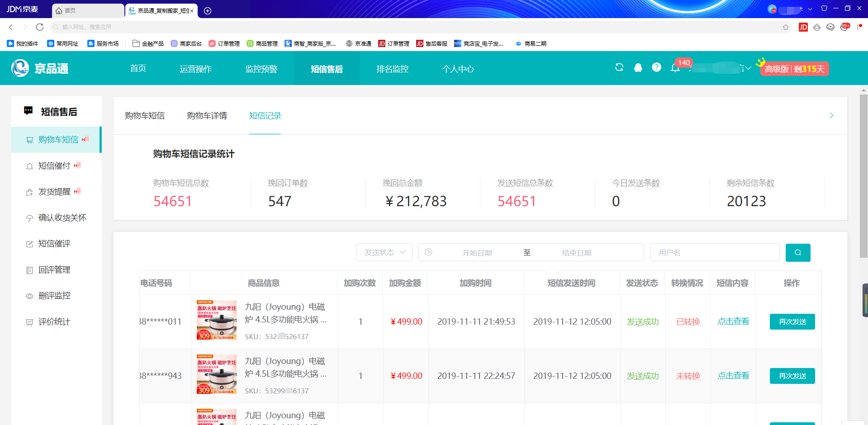Switch to the 购物车详情 tab
Screen dimensions: 868x425
(x=207, y=116)
